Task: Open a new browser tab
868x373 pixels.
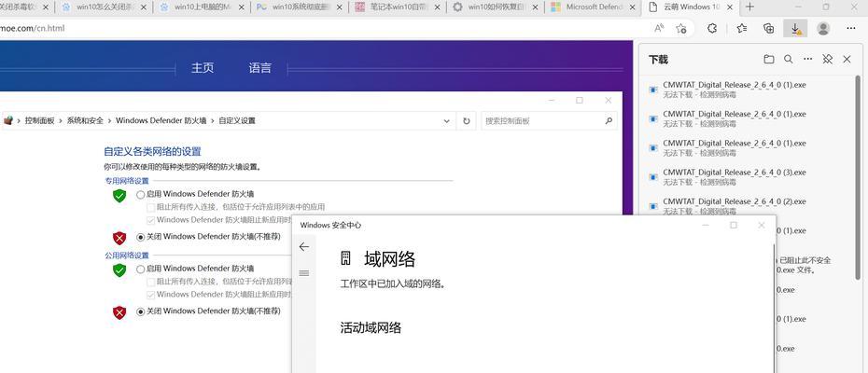Action: tap(749, 7)
